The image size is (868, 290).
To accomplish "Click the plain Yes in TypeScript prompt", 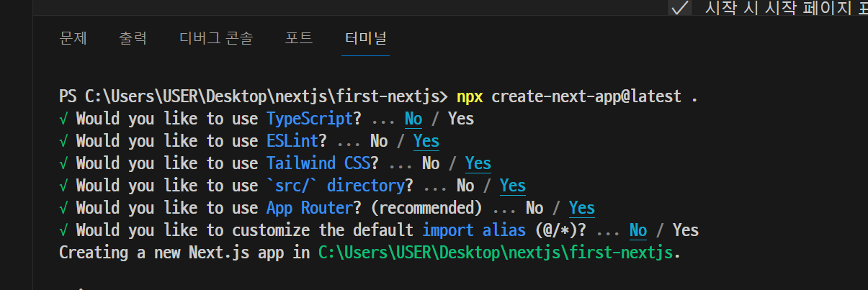I will tap(461, 118).
